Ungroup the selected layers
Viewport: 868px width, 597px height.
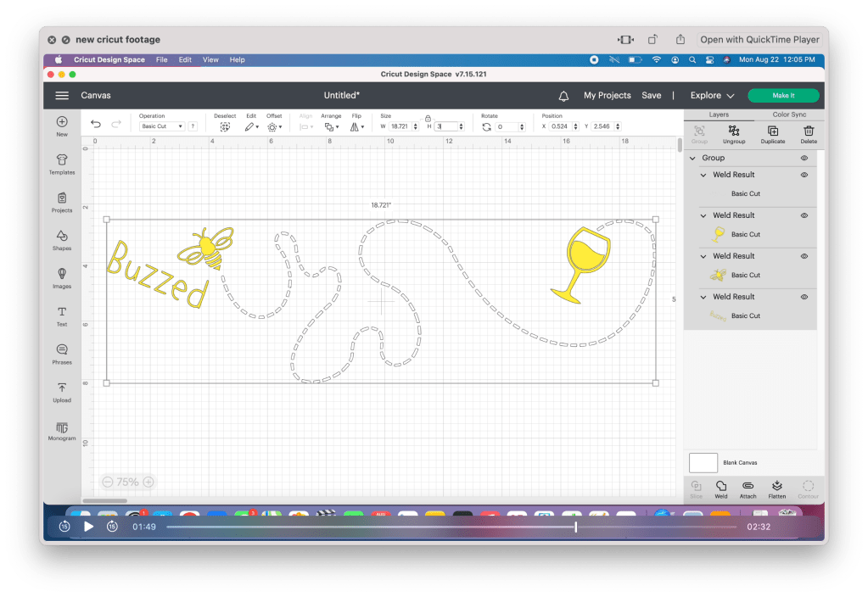pos(734,134)
